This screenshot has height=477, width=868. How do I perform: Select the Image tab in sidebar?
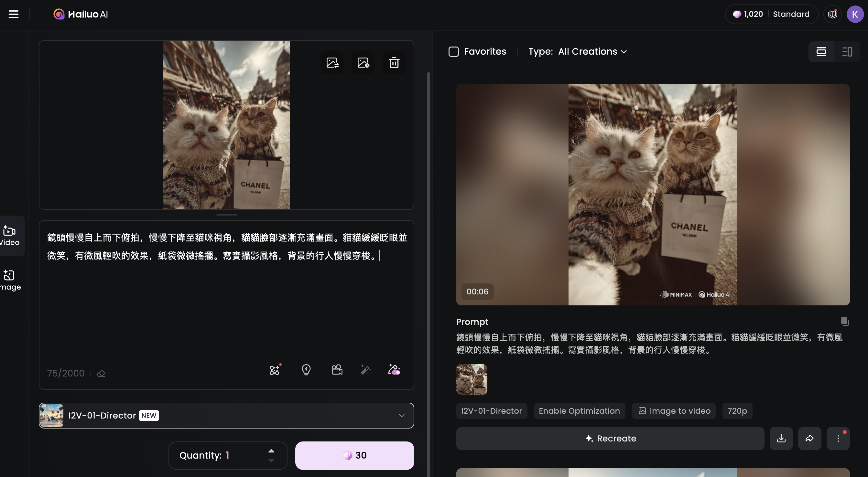tap(10, 280)
